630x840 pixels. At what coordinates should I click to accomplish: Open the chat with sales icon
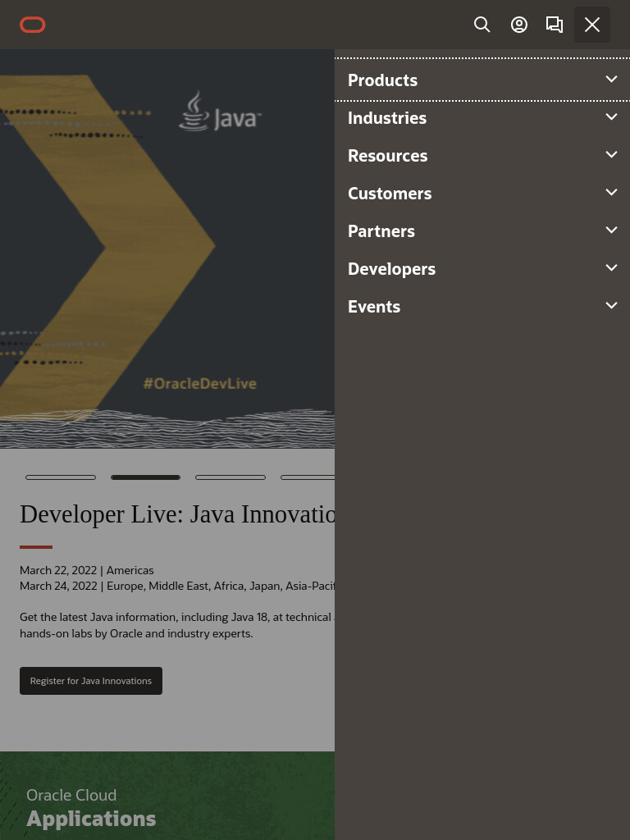555,25
